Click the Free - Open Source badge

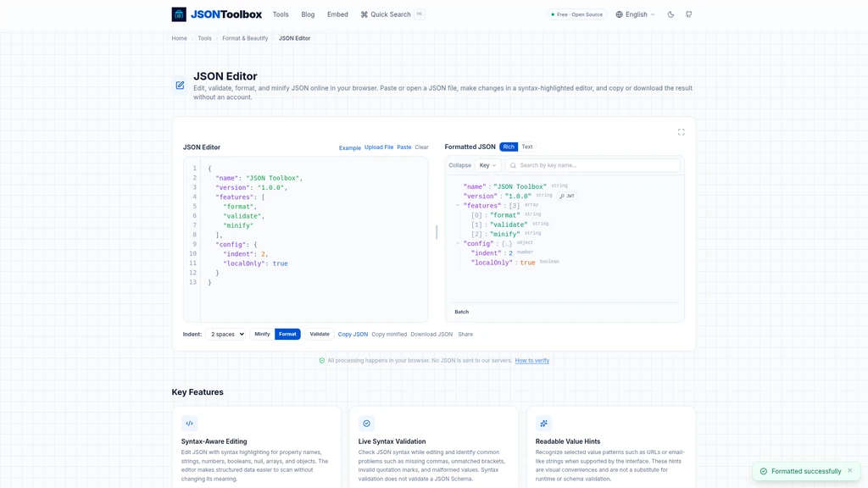tap(576, 14)
